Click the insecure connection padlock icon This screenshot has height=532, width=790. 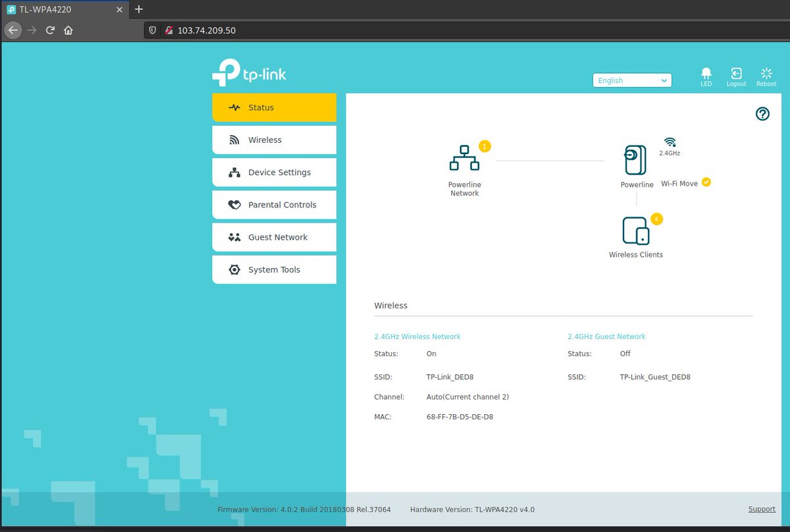click(169, 30)
